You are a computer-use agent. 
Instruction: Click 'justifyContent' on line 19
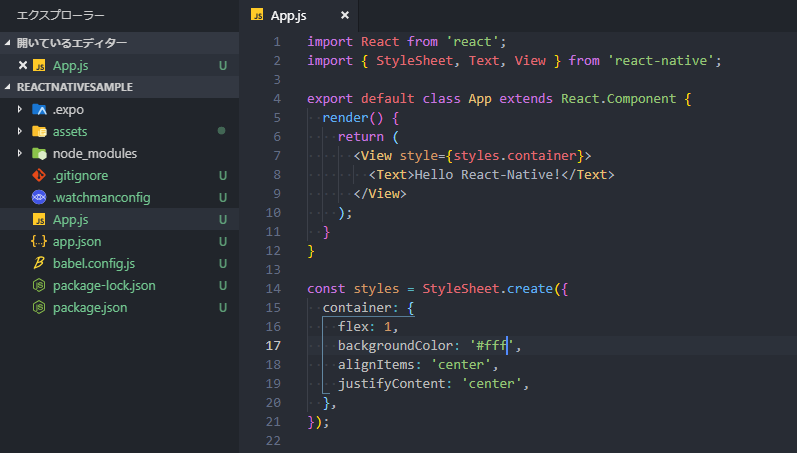tap(391, 384)
